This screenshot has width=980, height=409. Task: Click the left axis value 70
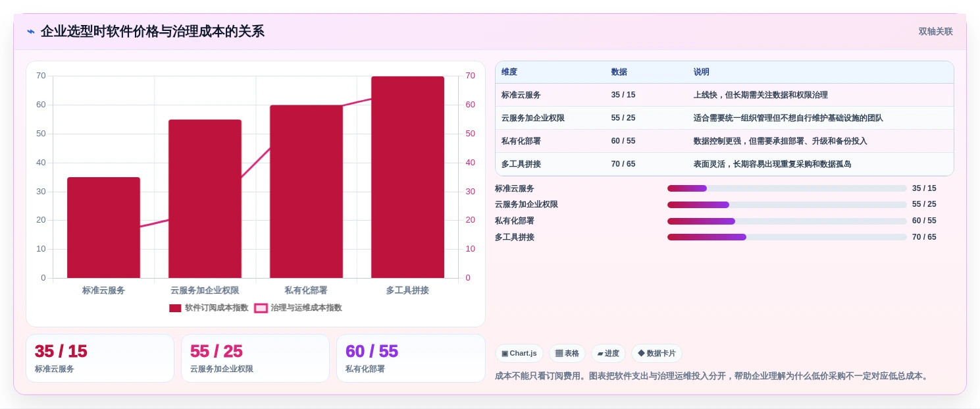point(41,76)
